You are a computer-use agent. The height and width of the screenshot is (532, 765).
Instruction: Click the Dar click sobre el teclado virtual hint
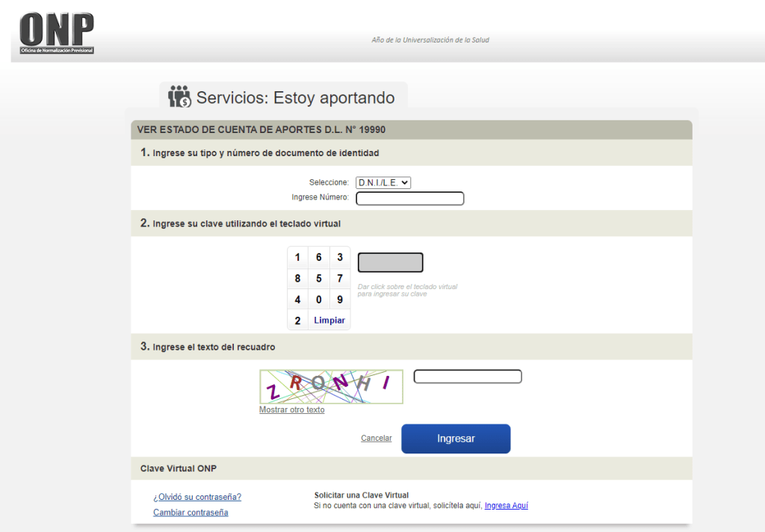[x=407, y=291]
